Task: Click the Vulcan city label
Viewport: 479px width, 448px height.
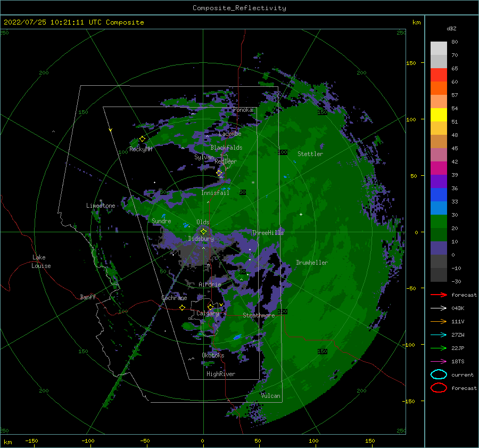Action: [270, 396]
